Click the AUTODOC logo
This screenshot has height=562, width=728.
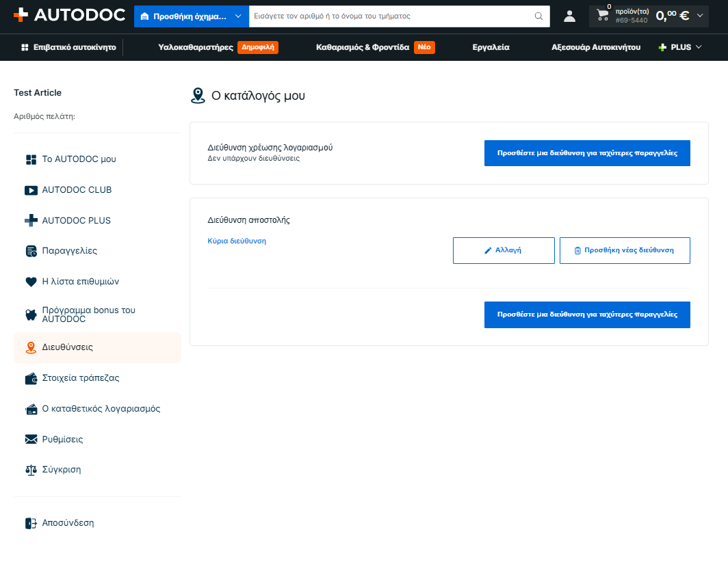pyautogui.click(x=70, y=15)
